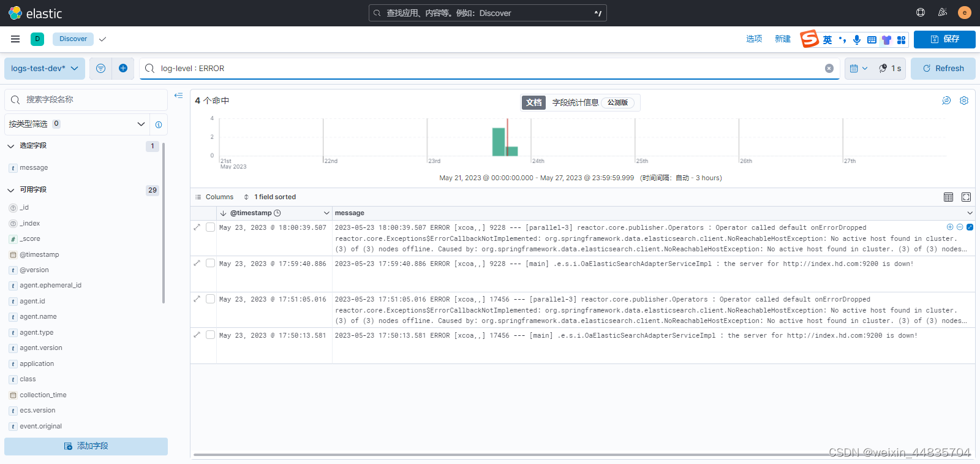The image size is (980, 464).
Task: Expand the 17:50:13.581 document row
Action: tap(197, 335)
